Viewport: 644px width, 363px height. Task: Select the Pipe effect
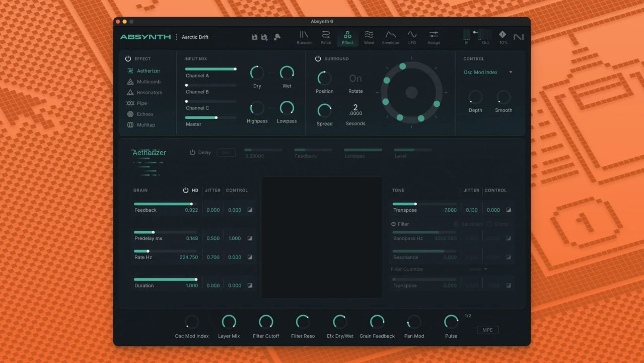[137, 103]
